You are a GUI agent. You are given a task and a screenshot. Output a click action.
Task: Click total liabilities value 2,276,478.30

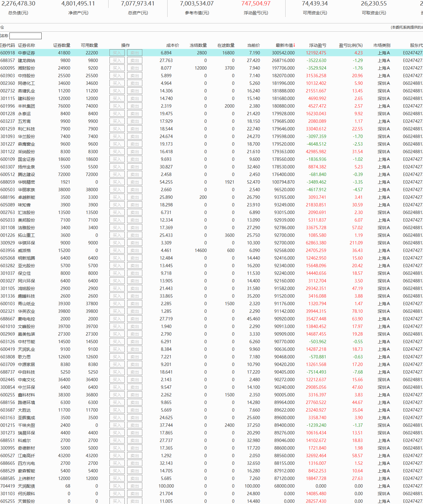(18, 4)
